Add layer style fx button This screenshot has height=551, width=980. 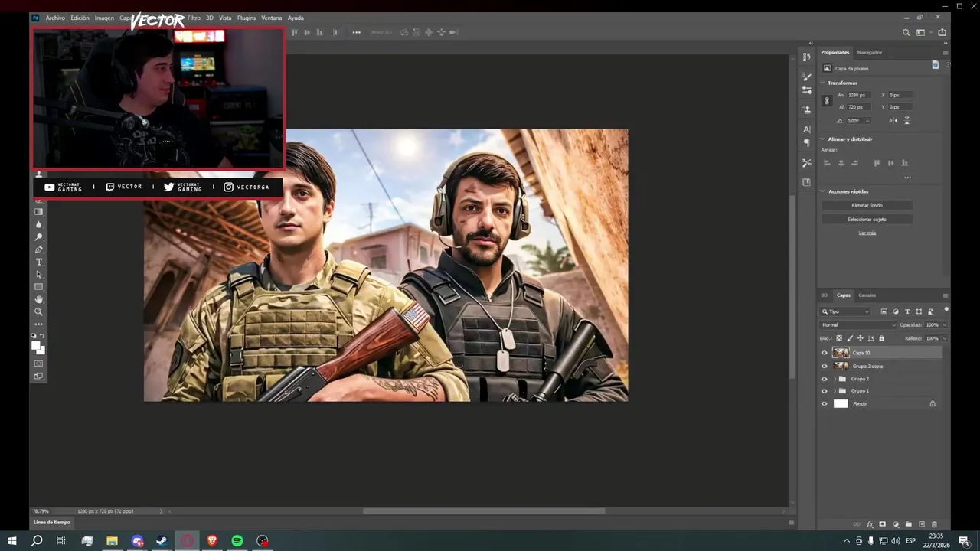tap(870, 524)
